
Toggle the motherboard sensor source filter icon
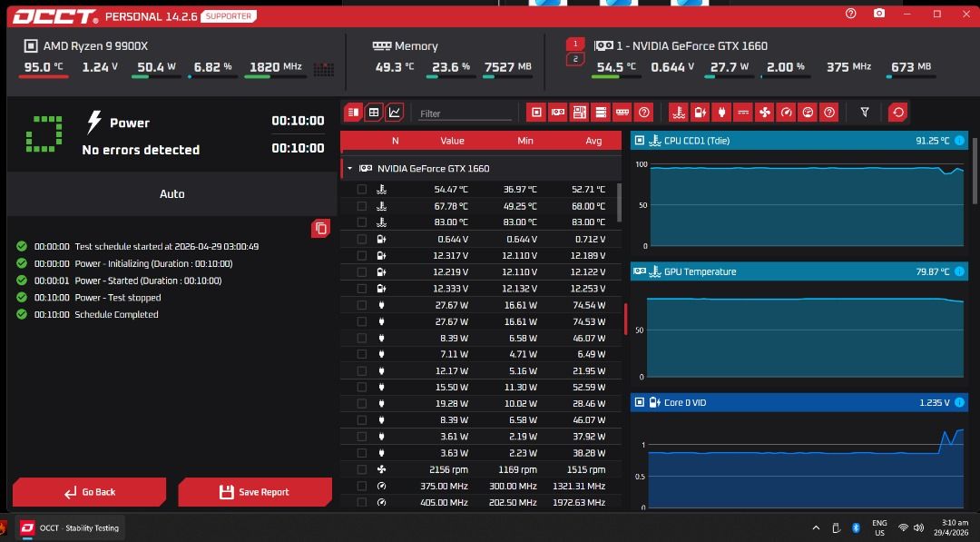click(x=579, y=113)
